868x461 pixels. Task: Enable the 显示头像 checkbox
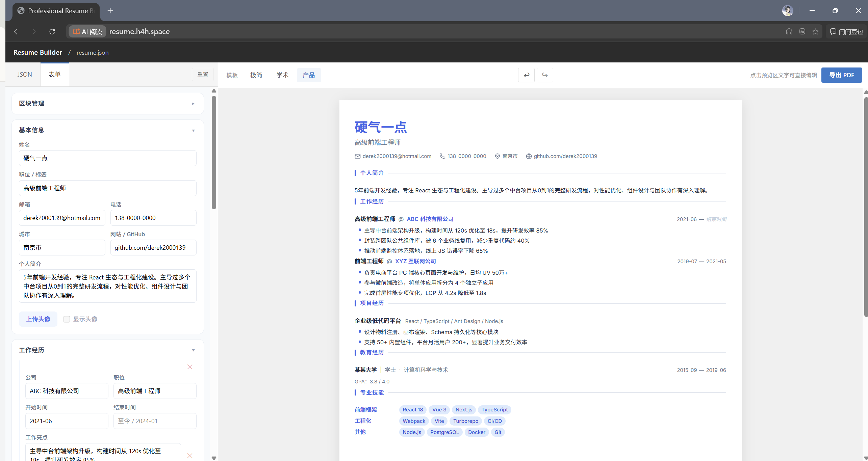tap(67, 319)
